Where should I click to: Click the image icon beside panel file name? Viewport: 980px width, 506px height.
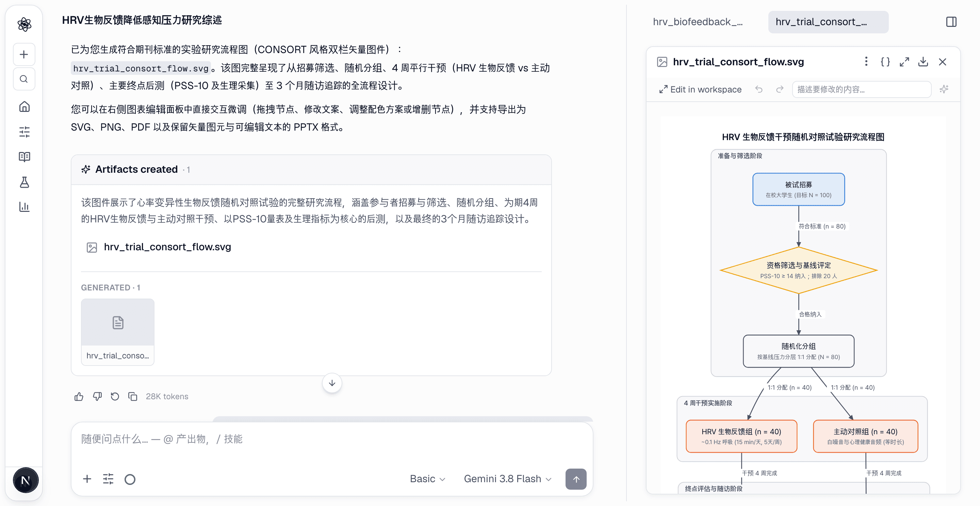point(662,62)
